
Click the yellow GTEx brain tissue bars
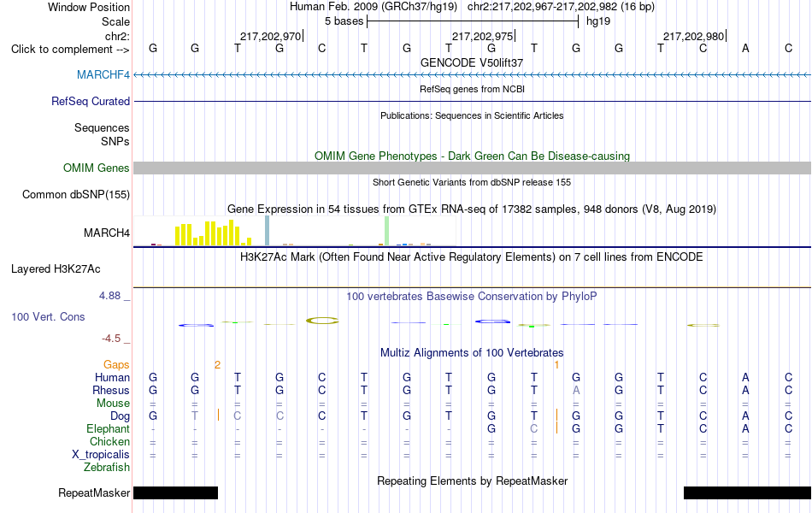214,233
